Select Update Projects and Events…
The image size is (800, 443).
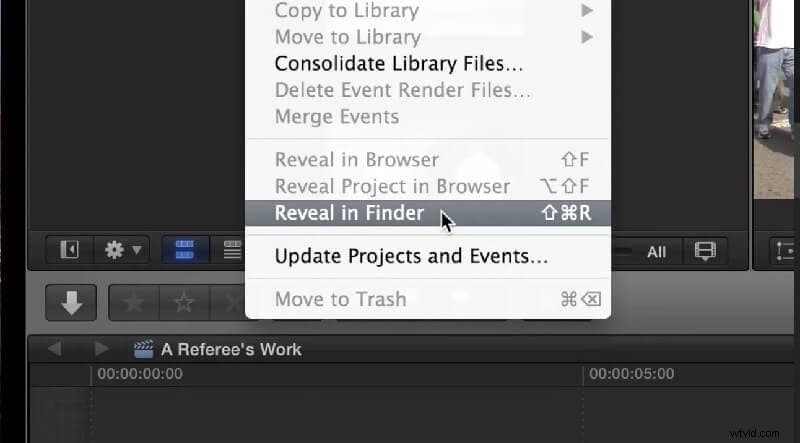(411, 256)
